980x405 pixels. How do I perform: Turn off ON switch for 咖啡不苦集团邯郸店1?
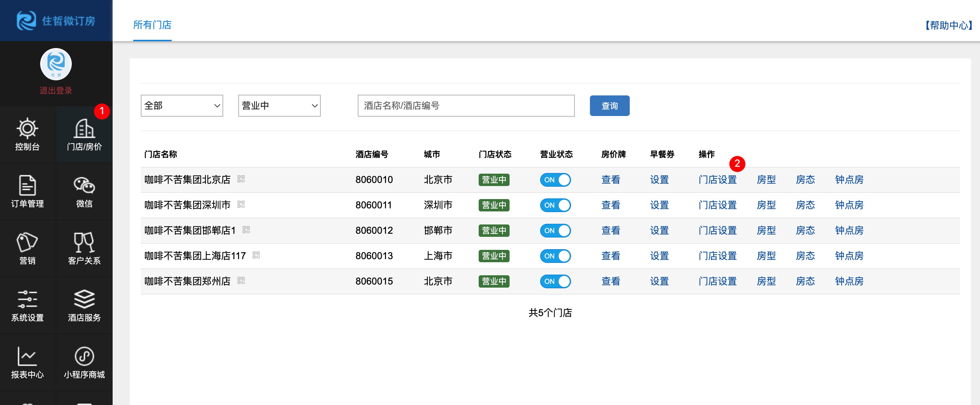coord(555,230)
